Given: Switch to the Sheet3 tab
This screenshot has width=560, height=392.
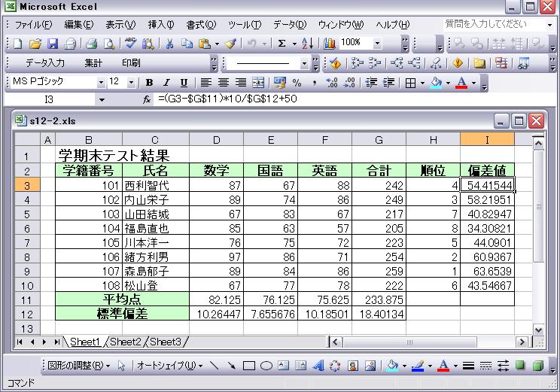Looking at the screenshot, I should click(166, 342).
